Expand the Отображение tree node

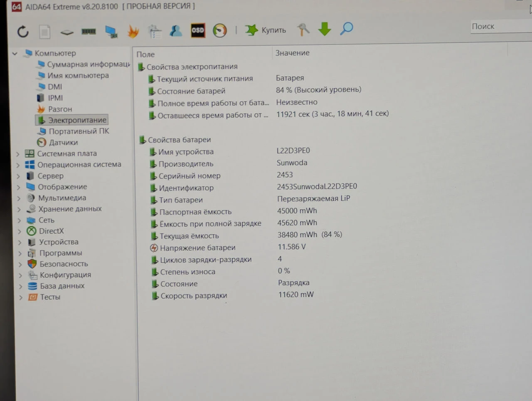pos(19,187)
